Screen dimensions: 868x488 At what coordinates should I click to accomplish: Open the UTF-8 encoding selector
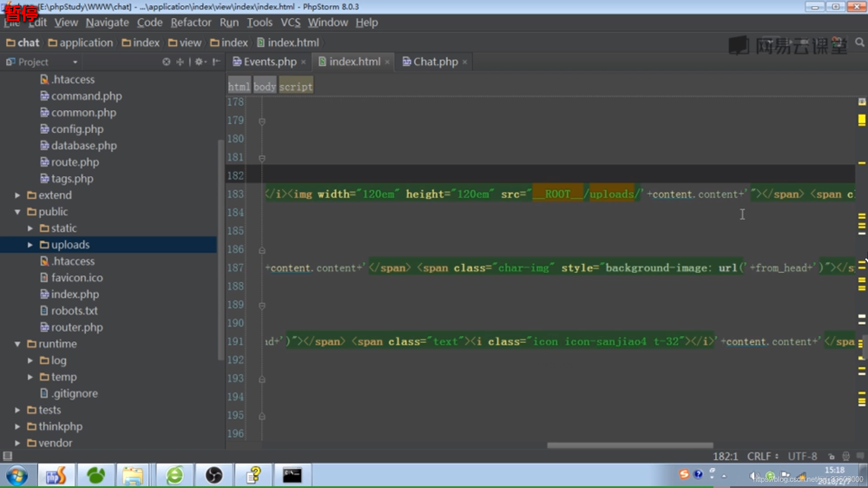click(x=802, y=456)
